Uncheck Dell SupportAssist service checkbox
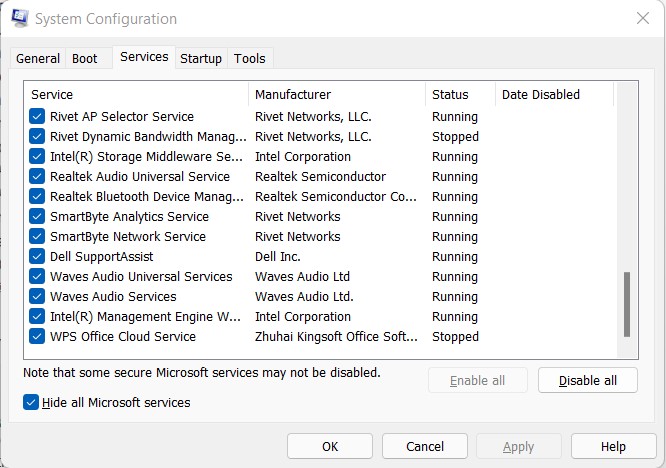This screenshot has width=666, height=468. 37,257
